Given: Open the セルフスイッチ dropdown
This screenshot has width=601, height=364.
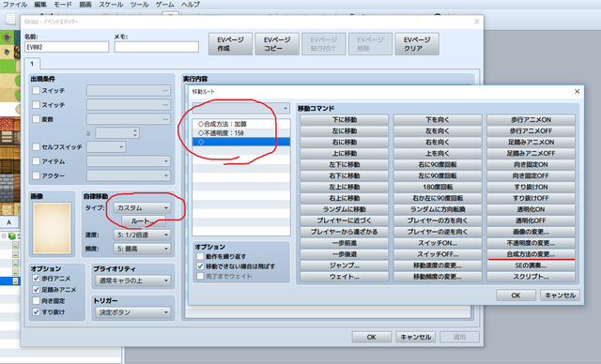Looking at the screenshot, I should tap(106, 146).
